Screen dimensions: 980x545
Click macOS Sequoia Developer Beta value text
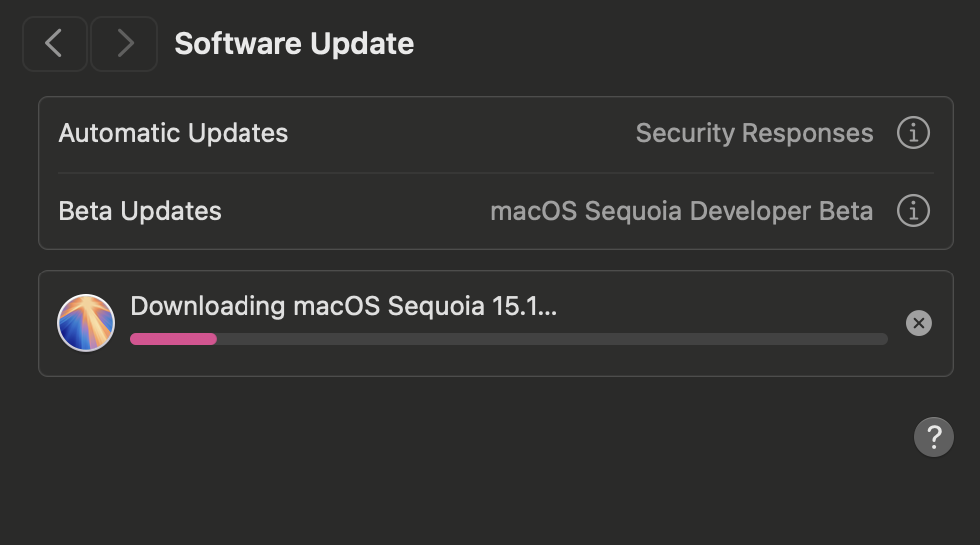point(682,212)
